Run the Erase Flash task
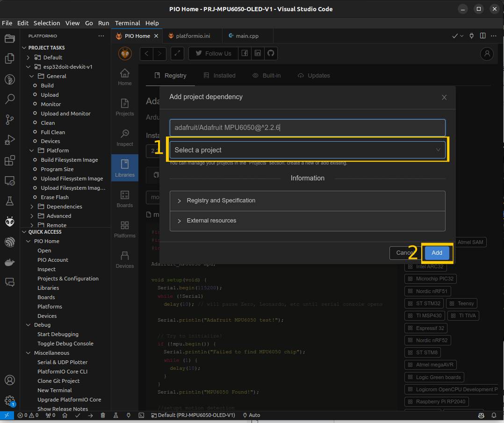Image resolution: width=504 pixels, height=423 pixels. coord(55,197)
